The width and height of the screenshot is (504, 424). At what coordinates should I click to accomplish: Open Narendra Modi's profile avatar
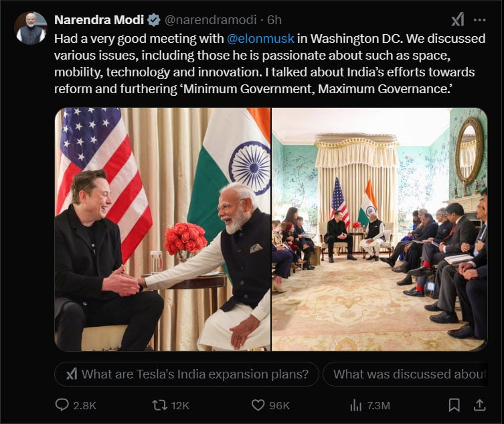tap(30, 29)
